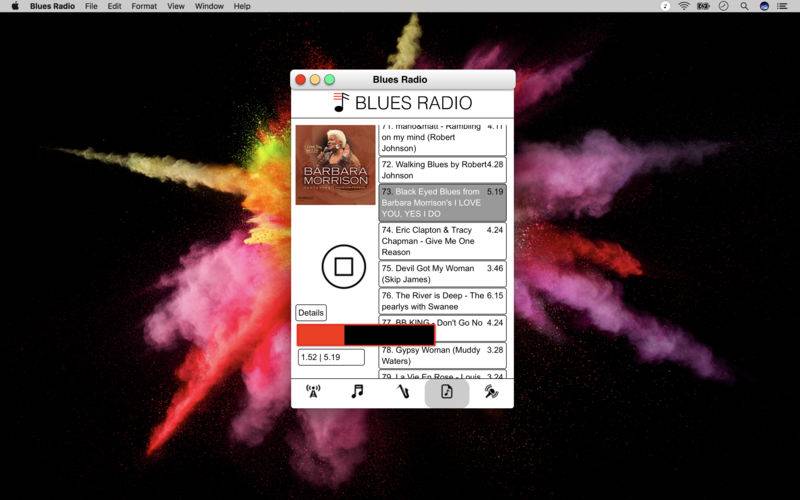Open the Apple menu
Screen dimensions: 800x500
tap(15, 6)
